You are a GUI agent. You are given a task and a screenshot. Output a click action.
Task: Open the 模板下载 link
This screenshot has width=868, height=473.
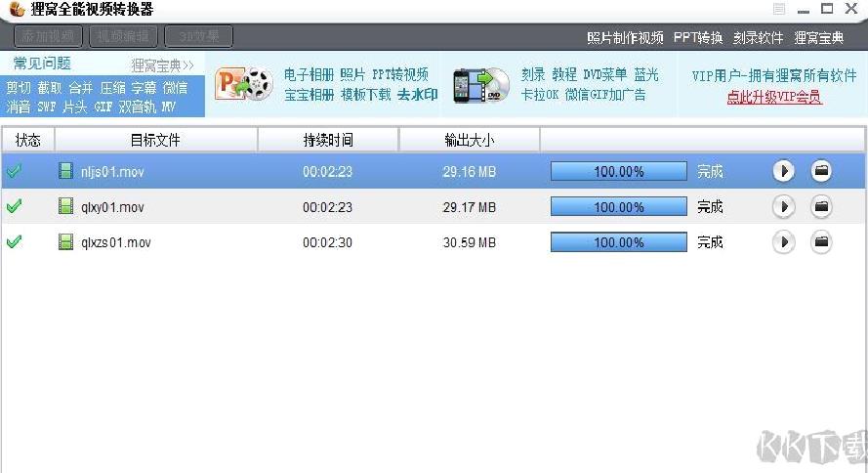(x=366, y=95)
